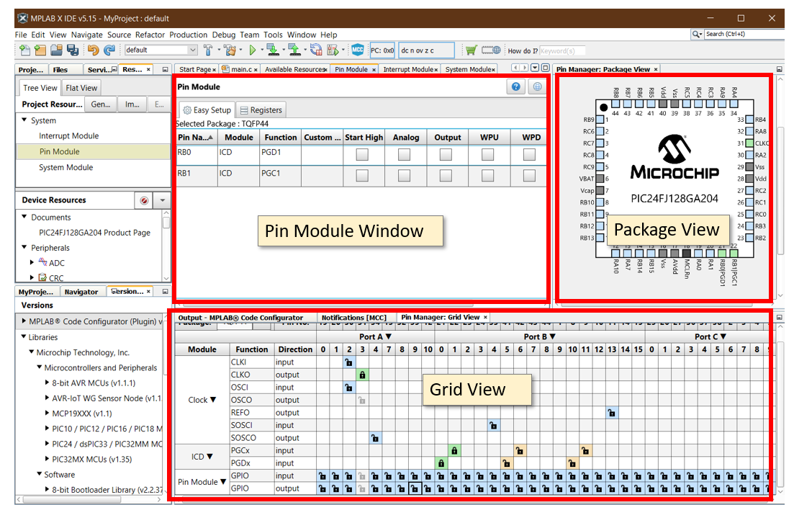The height and width of the screenshot is (505, 812).
Task: Toggle the GPIO output lock for Port A pin 4
Action: [374, 488]
